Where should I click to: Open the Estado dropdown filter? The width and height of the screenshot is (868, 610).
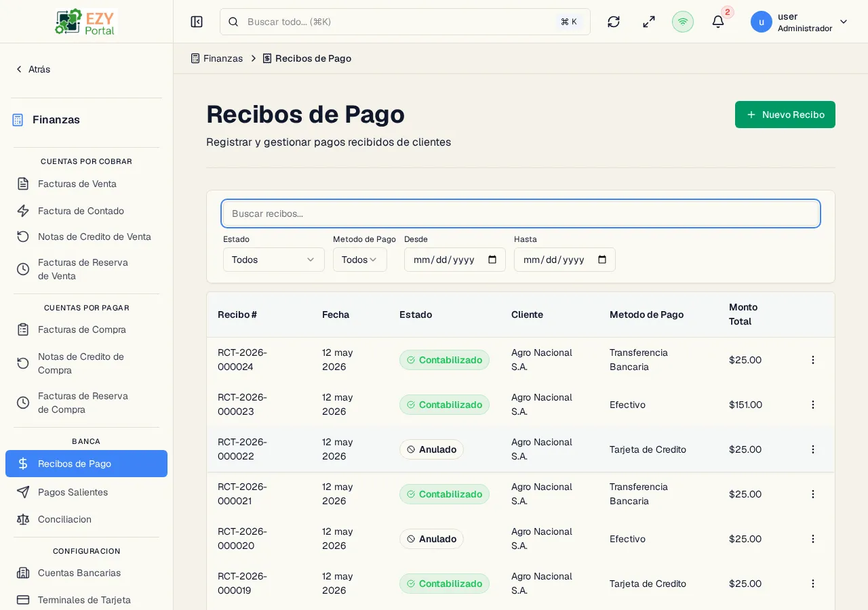point(274,260)
